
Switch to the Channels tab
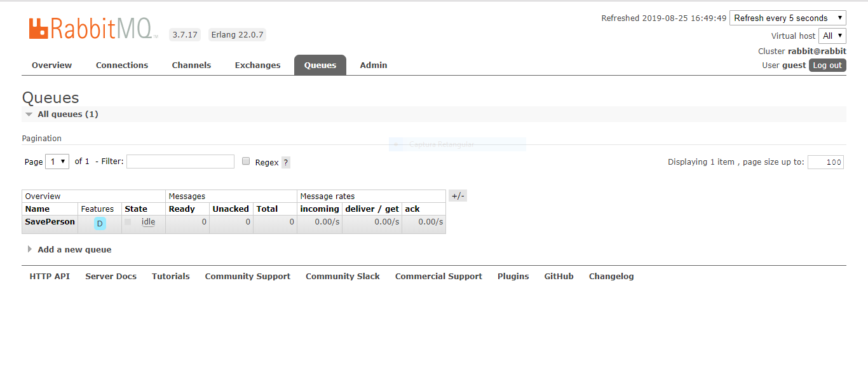[x=191, y=65]
